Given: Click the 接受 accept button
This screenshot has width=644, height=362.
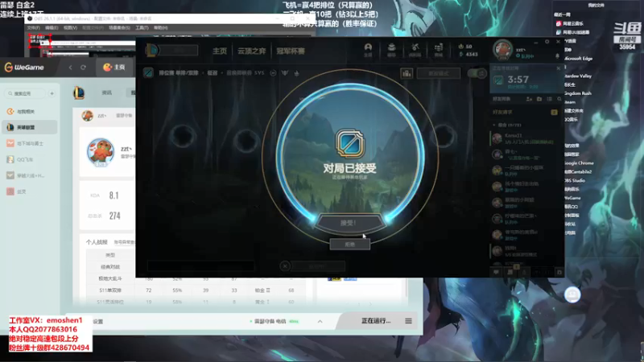Looking at the screenshot, I should pyautogui.click(x=349, y=224).
